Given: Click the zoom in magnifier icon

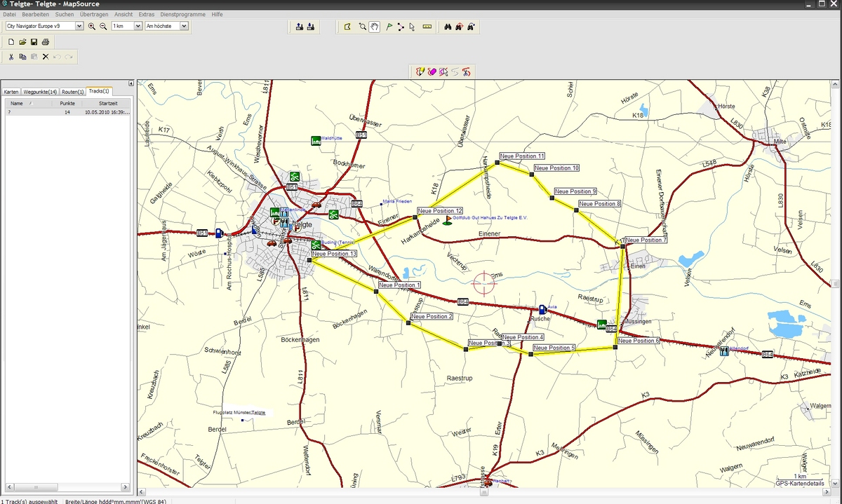Looking at the screenshot, I should click(92, 27).
